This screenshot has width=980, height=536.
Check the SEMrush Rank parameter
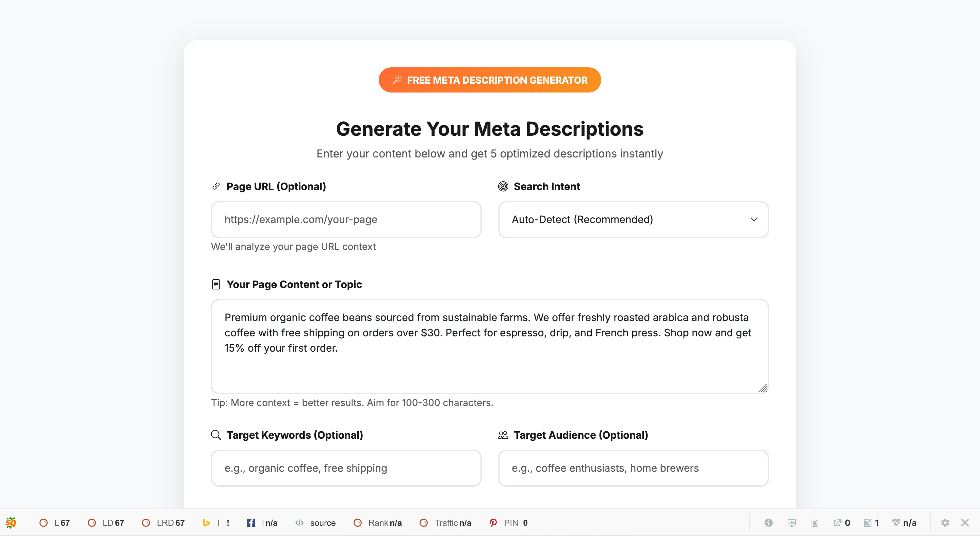377,523
